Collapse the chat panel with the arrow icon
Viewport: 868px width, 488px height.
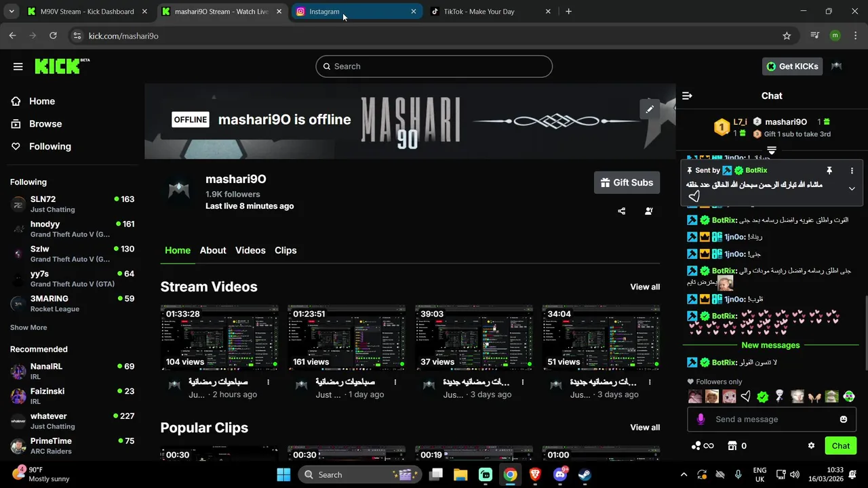click(687, 96)
